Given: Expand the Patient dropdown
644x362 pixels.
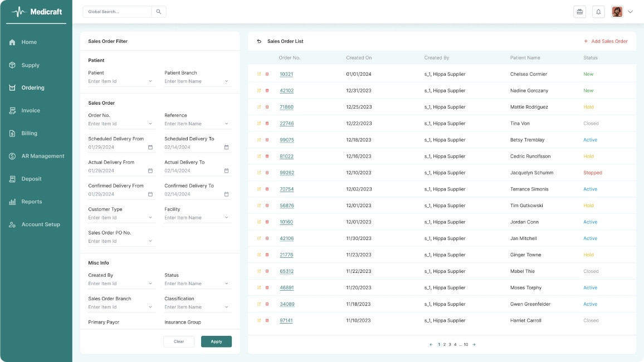Looking at the screenshot, I should click(150, 81).
